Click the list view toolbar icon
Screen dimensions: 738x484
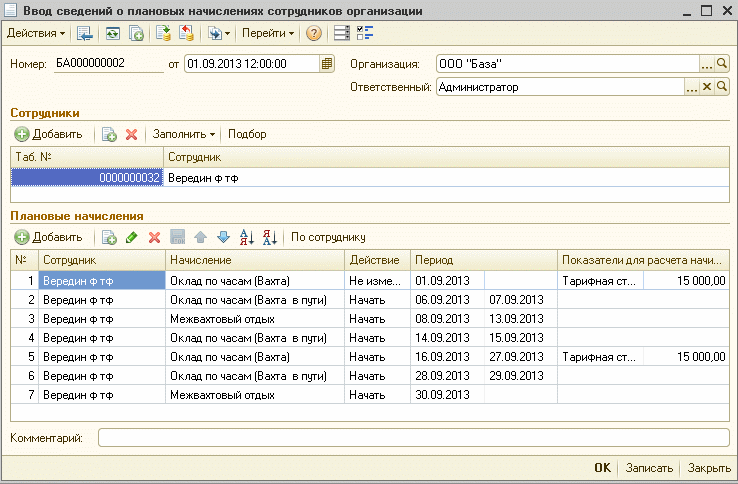[x=341, y=33]
